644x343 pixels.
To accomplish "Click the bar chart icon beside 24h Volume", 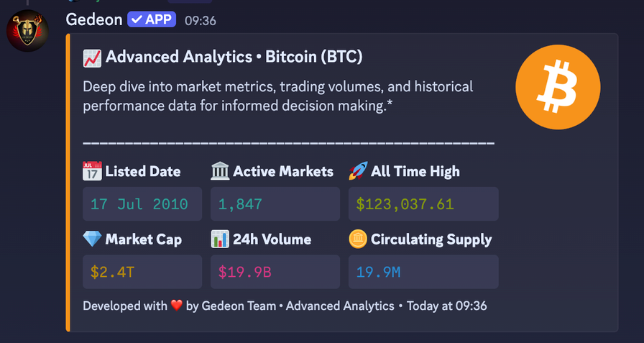I will (220, 239).
